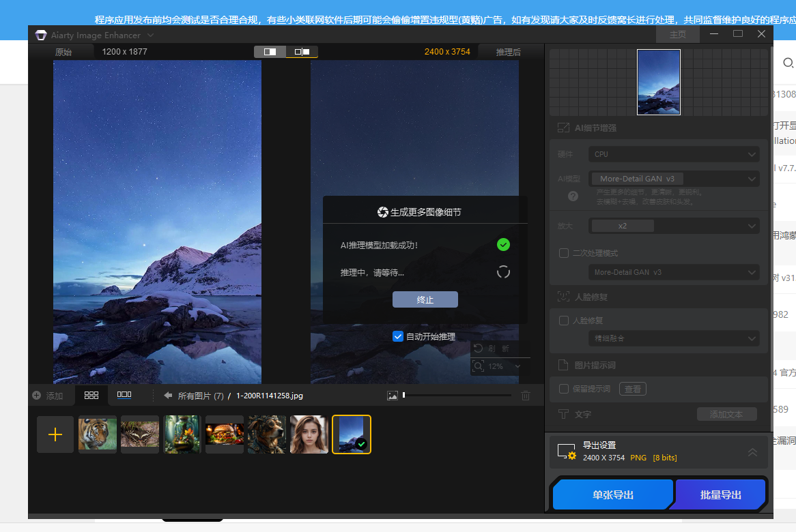The image size is (796, 532).
Task: Click the back arrow beside 所有图片
Action: pyautogui.click(x=168, y=396)
